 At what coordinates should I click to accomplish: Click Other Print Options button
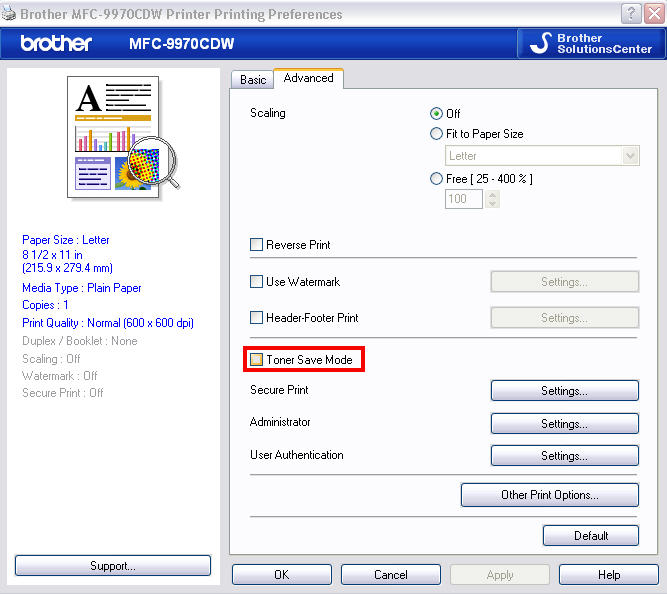pyautogui.click(x=549, y=495)
